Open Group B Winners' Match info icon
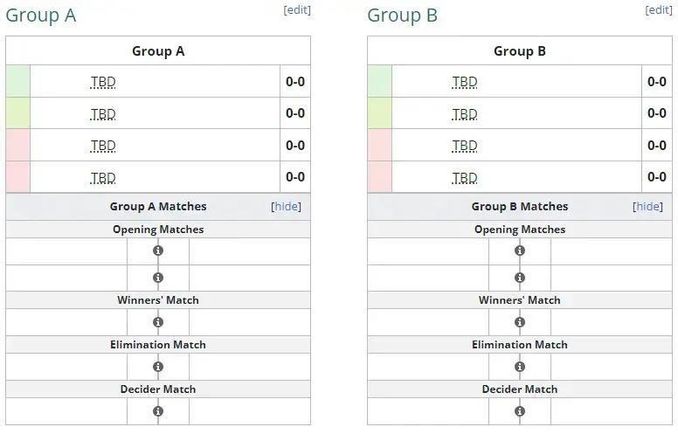 (520, 322)
